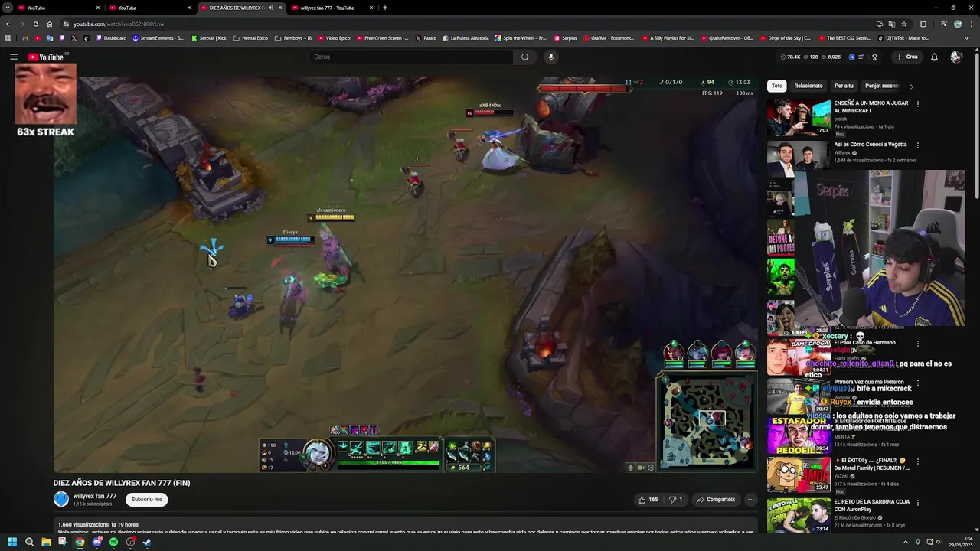The image size is (980, 551).
Task: Open the notifications bell
Action: (x=934, y=57)
